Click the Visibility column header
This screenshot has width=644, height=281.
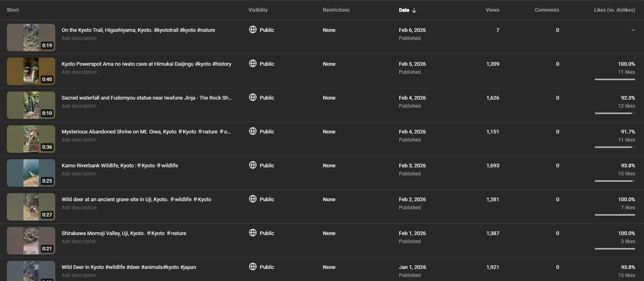point(258,10)
